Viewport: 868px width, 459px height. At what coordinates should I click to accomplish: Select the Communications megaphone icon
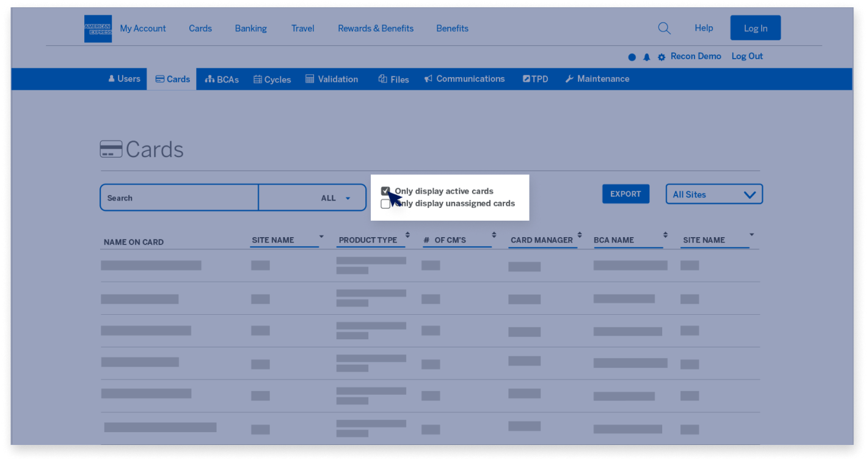(x=428, y=78)
